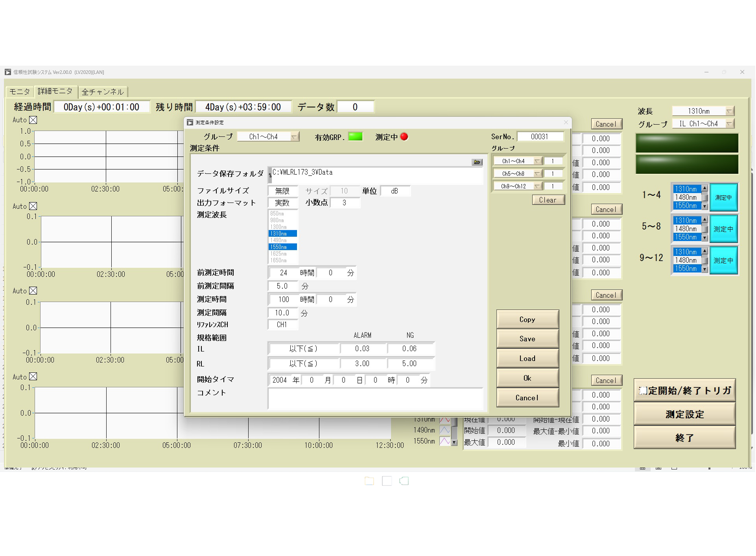Click the Save button
The width and height of the screenshot is (756, 556).
(527, 339)
